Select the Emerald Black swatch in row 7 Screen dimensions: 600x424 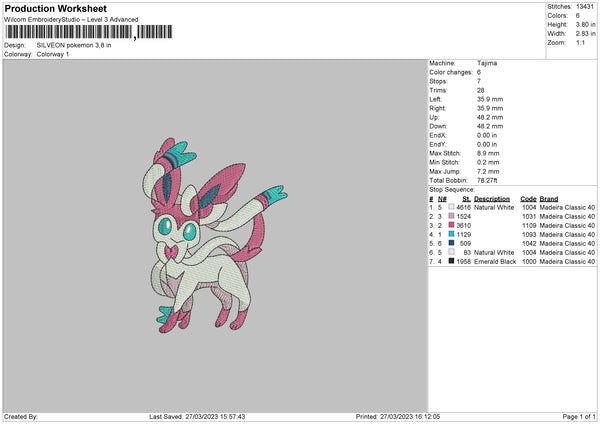pyautogui.click(x=451, y=261)
